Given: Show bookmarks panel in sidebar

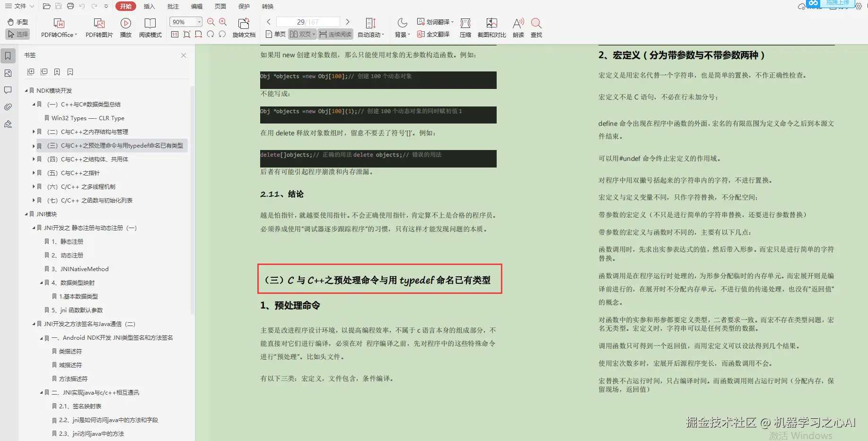Looking at the screenshot, I should [x=8, y=56].
